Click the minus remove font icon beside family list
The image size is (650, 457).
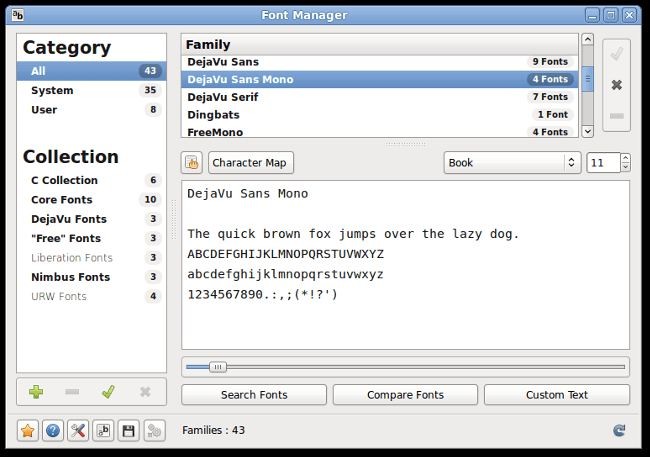(x=616, y=116)
